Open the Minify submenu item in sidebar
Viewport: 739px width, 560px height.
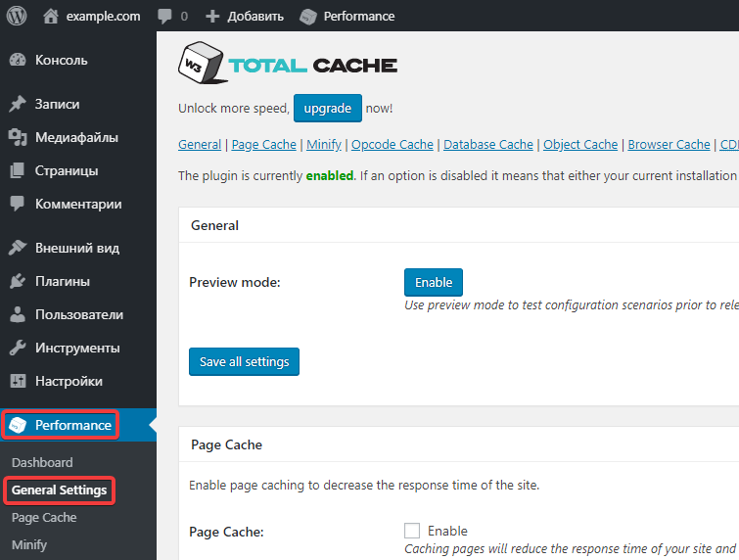(29, 544)
